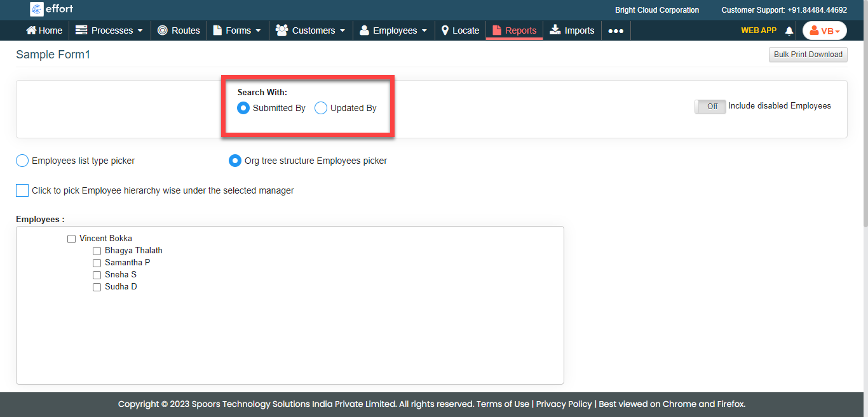Click the effort logo icon

(x=37, y=10)
